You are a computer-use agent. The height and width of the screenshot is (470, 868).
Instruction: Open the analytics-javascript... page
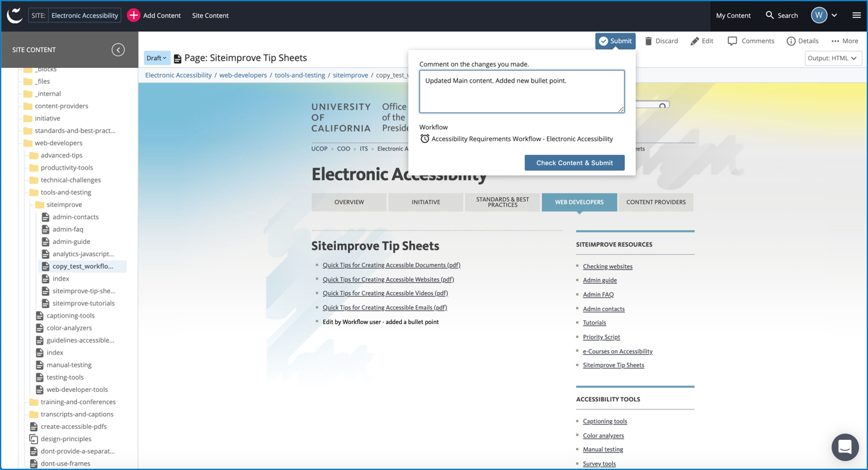coord(83,254)
